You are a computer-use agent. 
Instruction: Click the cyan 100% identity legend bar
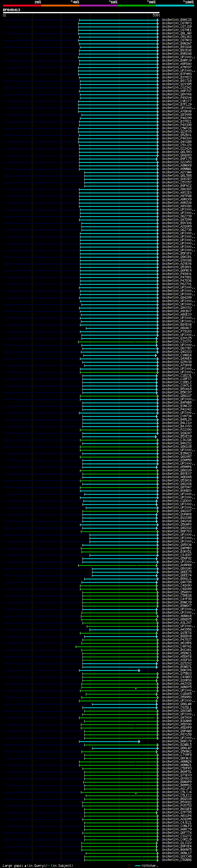[x=175, y=6]
